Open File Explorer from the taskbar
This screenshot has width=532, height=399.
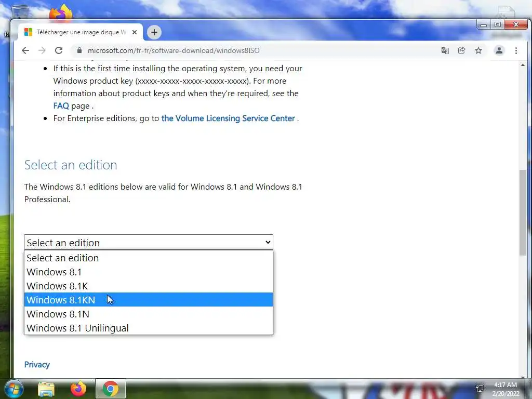(46, 389)
